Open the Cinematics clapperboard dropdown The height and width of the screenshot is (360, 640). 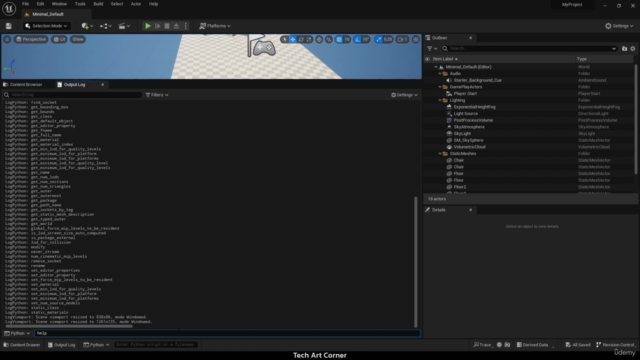[x=124, y=26]
